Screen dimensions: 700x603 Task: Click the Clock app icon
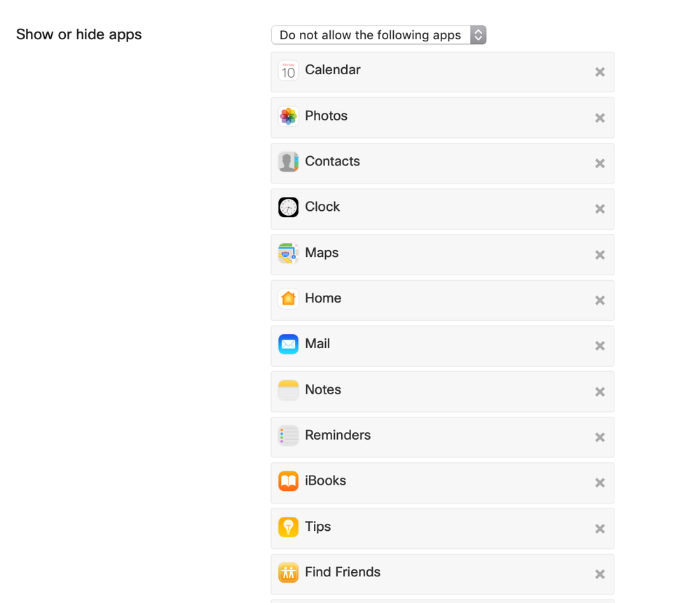pos(288,207)
